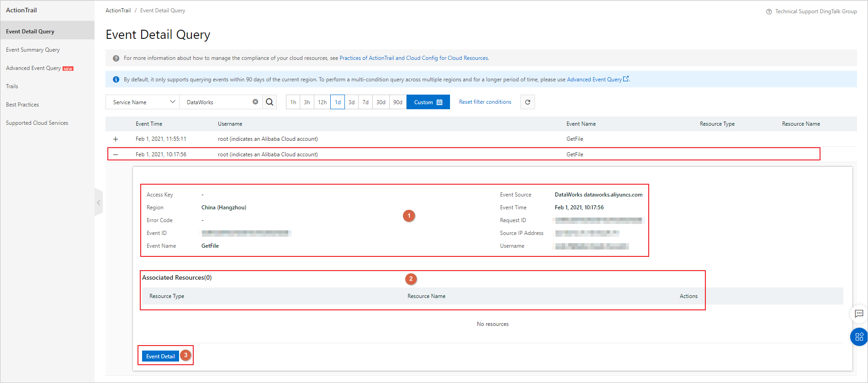Open Best Practices in sidebar

[x=22, y=105]
